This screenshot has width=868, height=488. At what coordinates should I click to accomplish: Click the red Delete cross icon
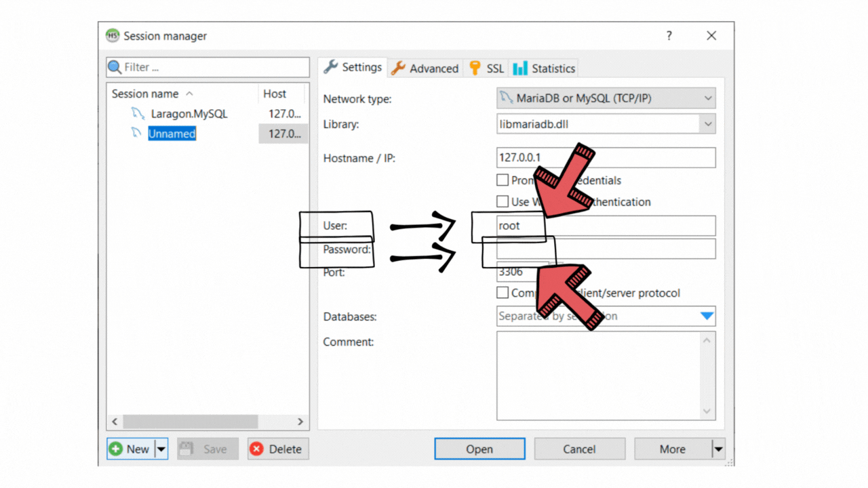tap(257, 449)
